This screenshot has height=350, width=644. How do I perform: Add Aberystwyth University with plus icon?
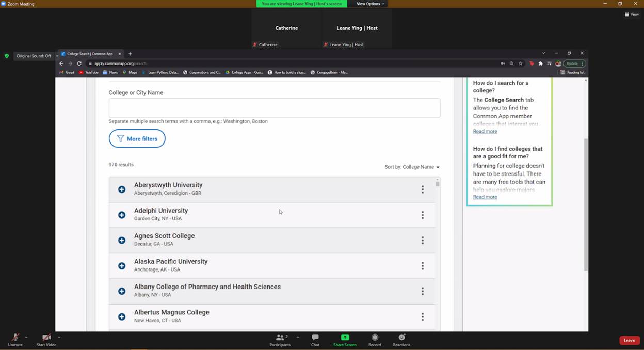pyautogui.click(x=122, y=189)
